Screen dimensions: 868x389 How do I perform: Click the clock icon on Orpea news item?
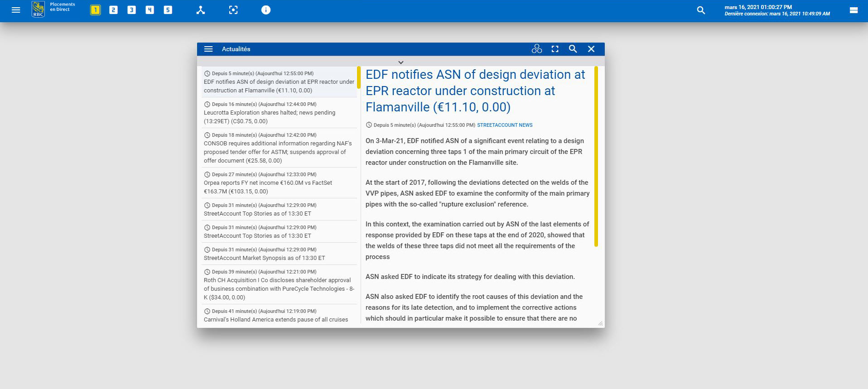point(207,174)
